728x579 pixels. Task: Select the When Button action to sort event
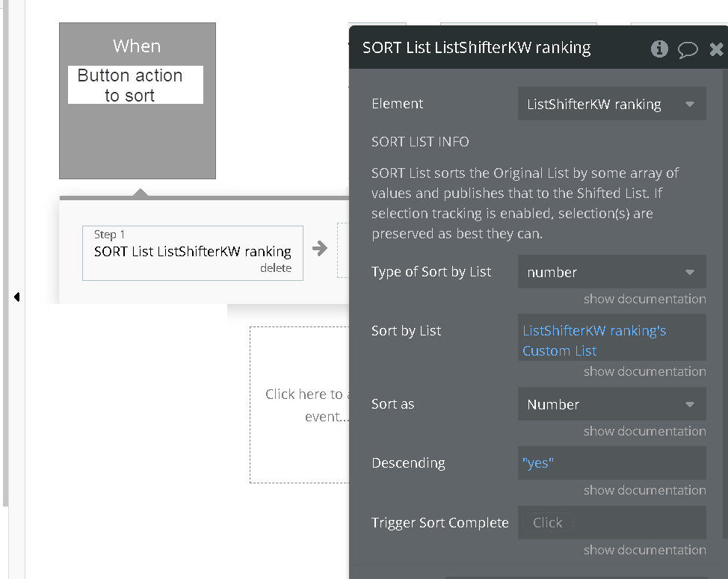click(x=138, y=101)
